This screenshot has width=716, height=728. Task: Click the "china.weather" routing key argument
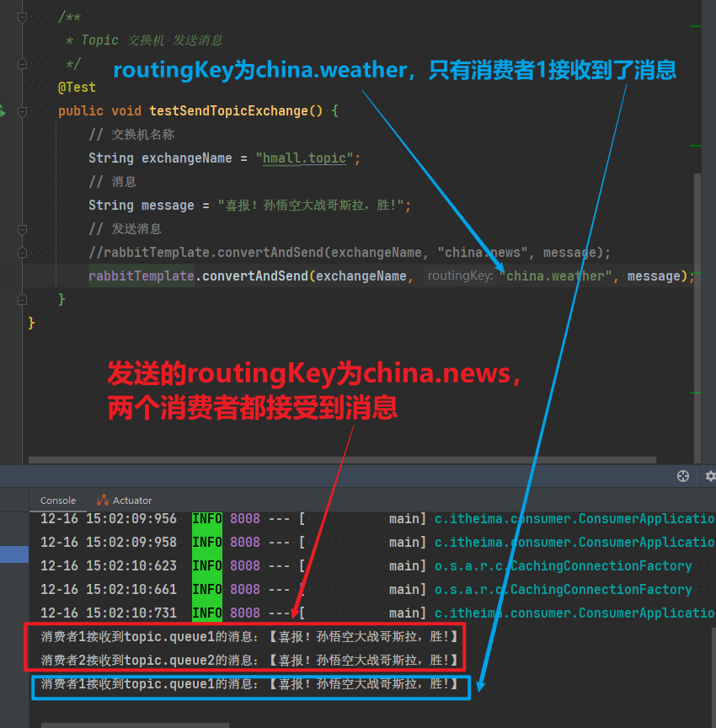click(x=557, y=276)
